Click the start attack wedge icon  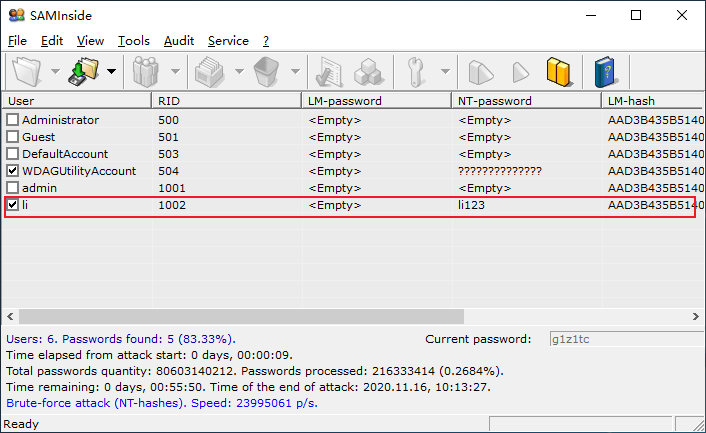480,72
